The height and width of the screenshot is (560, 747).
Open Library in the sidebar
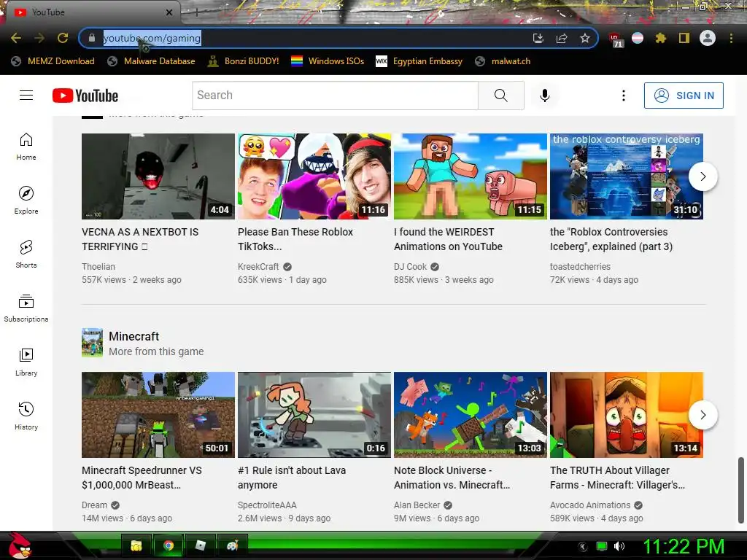click(x=26, y=362)
